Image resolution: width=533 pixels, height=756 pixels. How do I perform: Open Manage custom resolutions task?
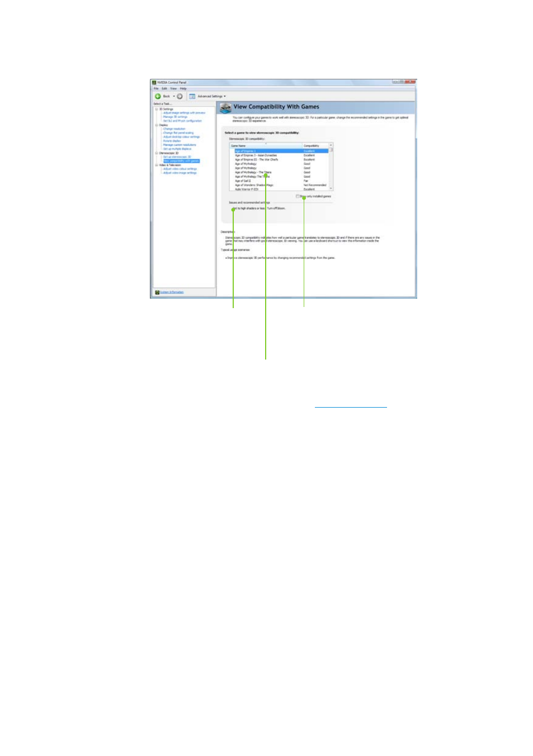point(180,145)
